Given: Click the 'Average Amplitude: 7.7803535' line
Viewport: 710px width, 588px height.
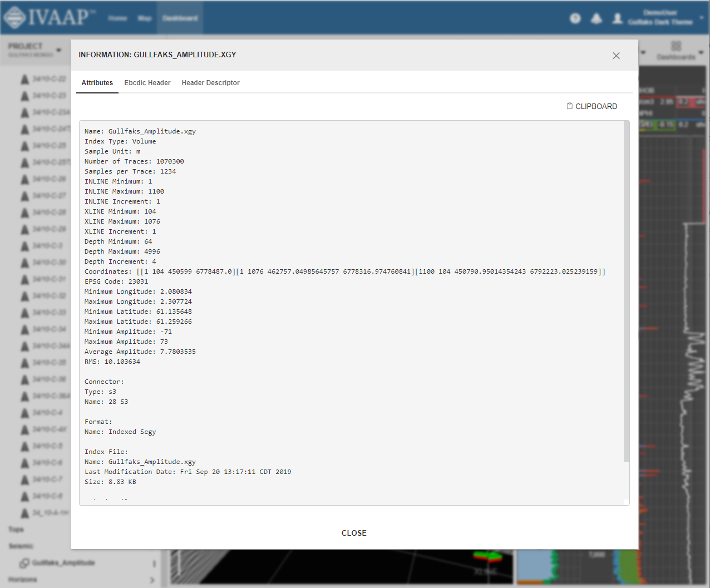Looking at the screenshot, I should (x=140, y=352).
